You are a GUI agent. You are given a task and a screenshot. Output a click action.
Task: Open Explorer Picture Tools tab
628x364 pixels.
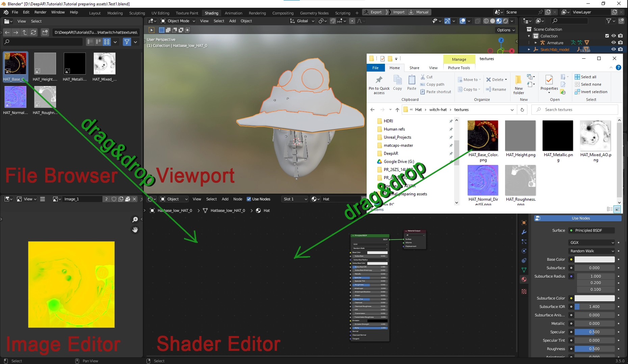[x=459, y=68]
